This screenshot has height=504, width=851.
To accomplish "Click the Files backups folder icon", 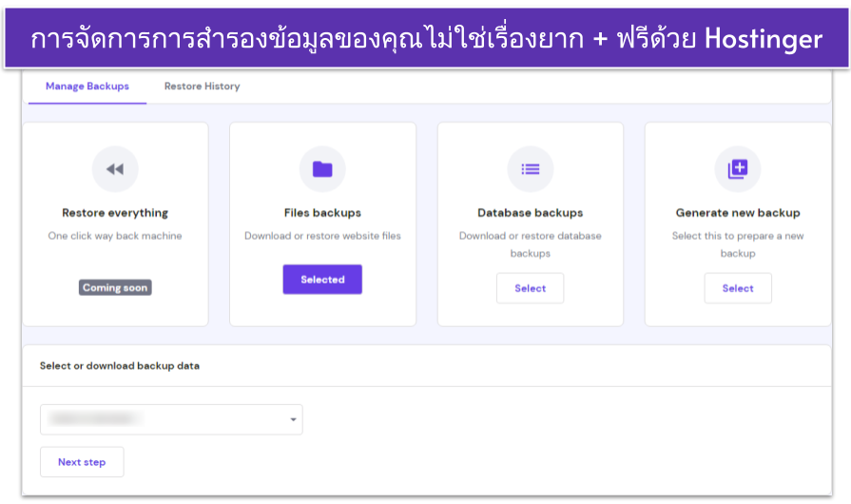I will (x=322, y=169).
